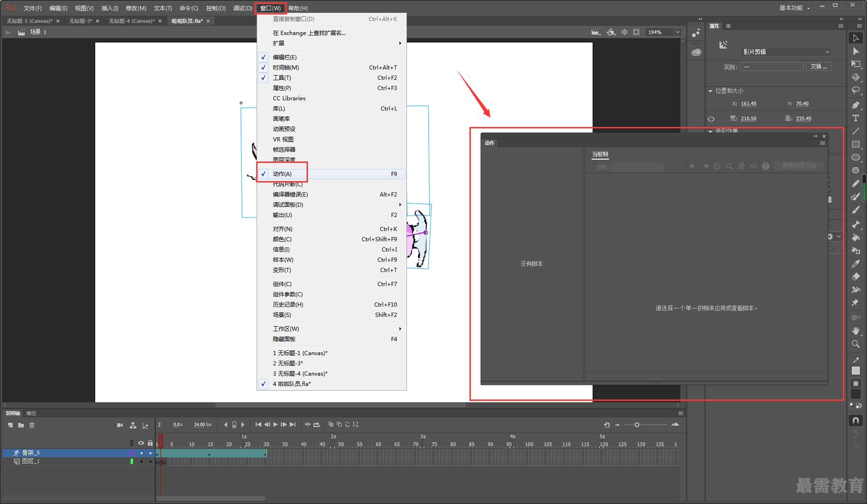The image size is (867, 504).
Task: Open the 基本功能 workspace dropdown
Action: [x=795, y=8]
